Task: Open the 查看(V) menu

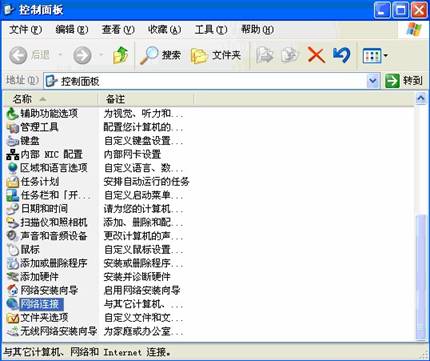Action: click(118, 30)
